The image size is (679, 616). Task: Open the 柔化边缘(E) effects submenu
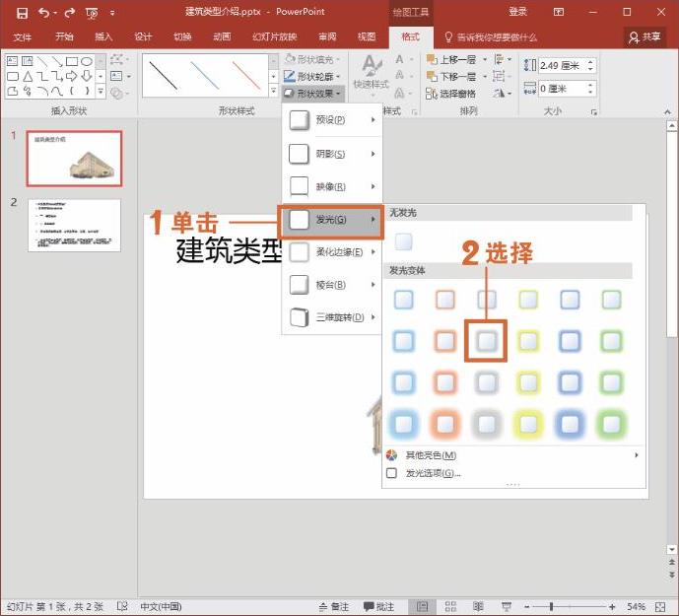coord(332,252)
